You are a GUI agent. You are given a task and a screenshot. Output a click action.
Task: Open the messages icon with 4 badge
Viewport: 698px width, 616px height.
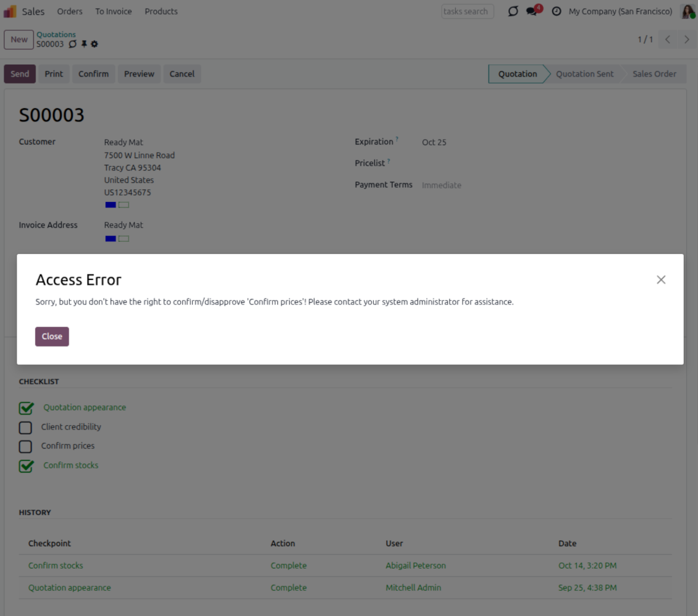pyautogui.click(x=532, y=11)
